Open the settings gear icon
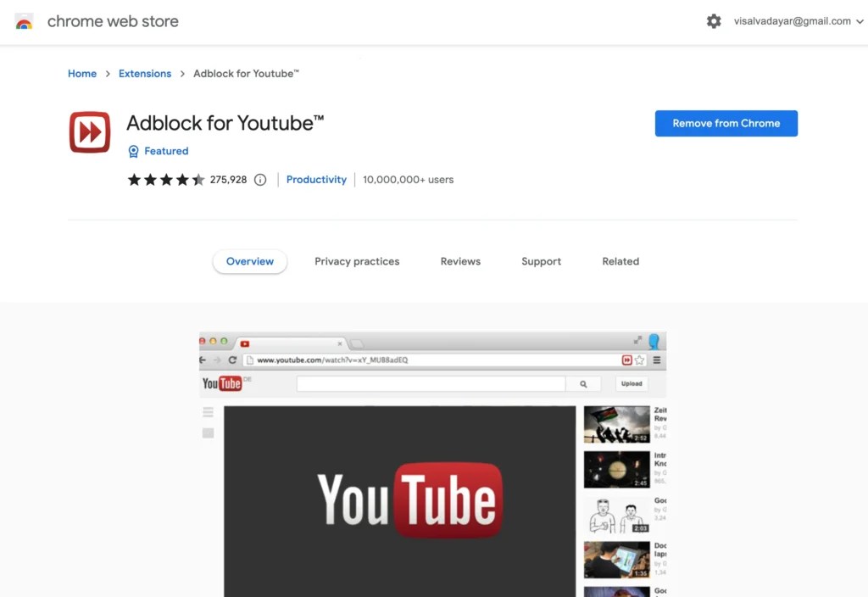 tap(714, 21)
